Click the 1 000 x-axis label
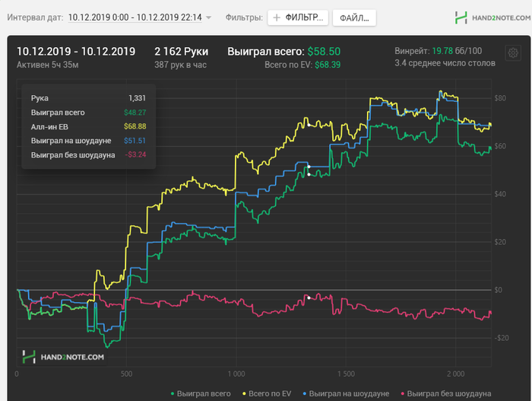The image size is (532, 401). click(236, 374)
